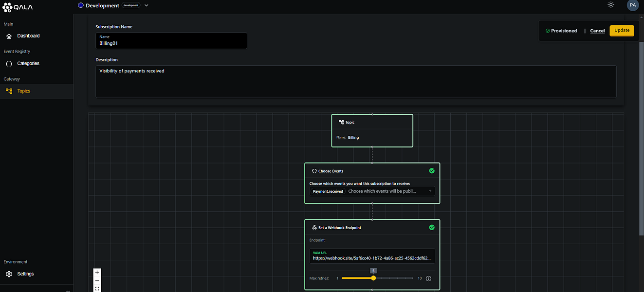Click the webhook endpoint URL field
This screenshot has height=292, width=644.
pyautogui.click(x=372, y=256)
